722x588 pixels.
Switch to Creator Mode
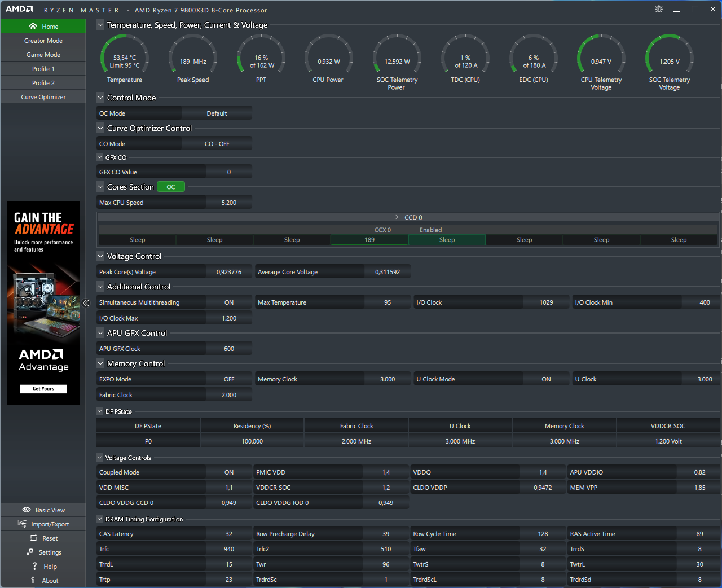point(43,41)
